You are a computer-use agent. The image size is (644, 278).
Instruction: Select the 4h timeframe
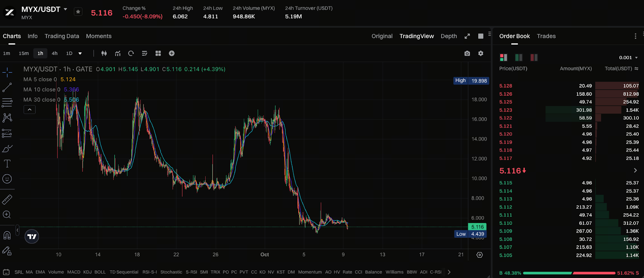pos(54,54)
